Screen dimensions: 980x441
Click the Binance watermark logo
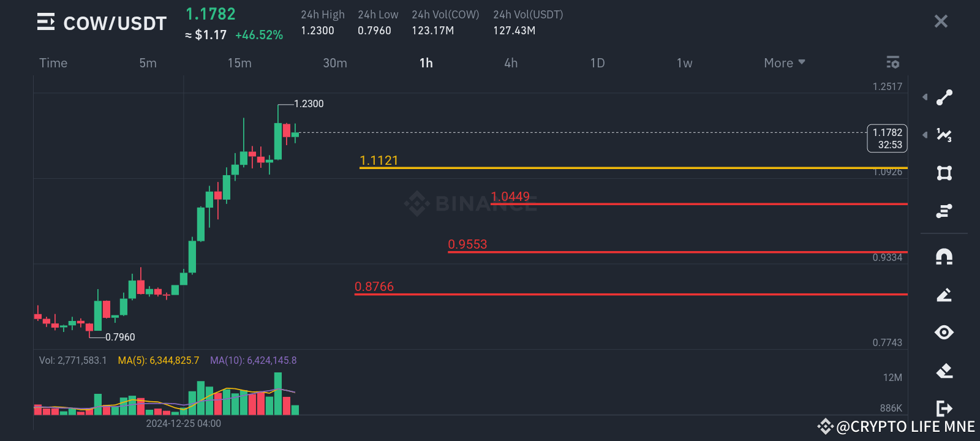click(x=417, y=205)
